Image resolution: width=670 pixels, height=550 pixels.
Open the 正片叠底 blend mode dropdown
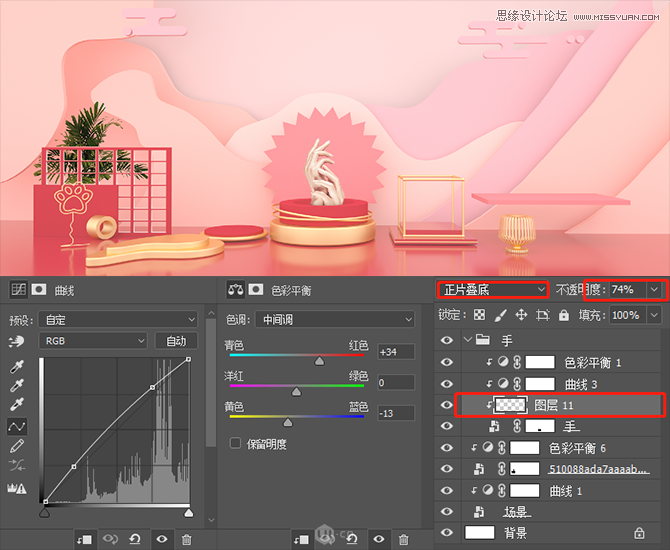click(493, 289)
